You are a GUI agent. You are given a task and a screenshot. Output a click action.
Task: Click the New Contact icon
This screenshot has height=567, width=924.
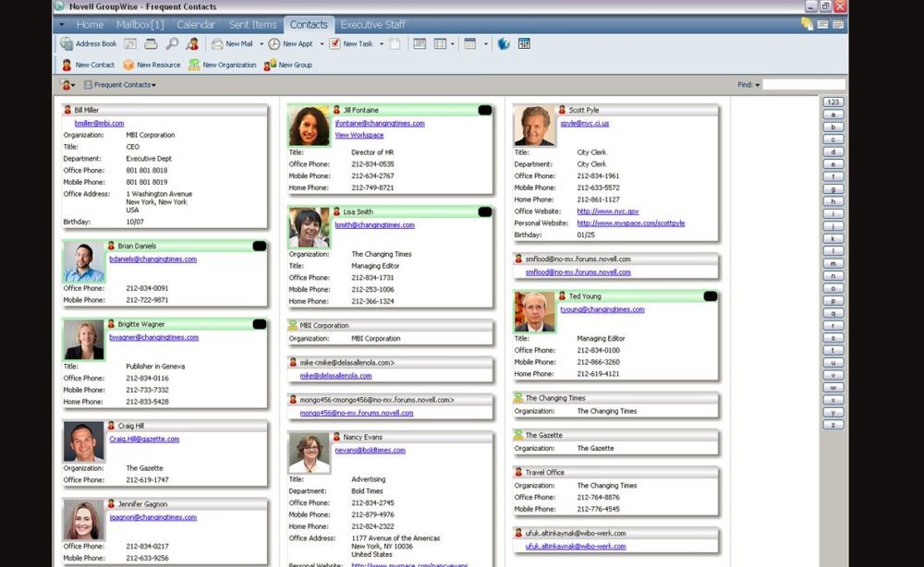click(89, 65)
